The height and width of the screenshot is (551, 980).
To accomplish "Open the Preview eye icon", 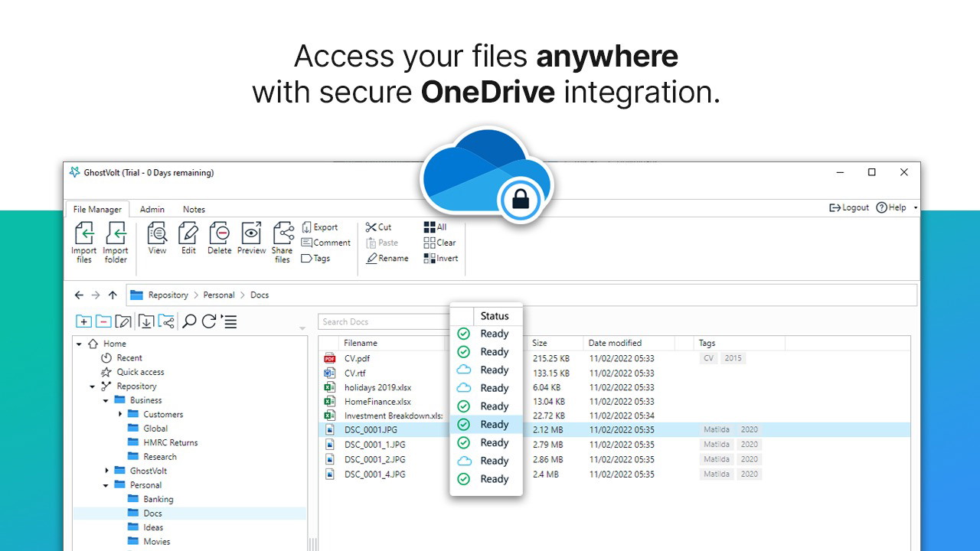I will 251,233.
